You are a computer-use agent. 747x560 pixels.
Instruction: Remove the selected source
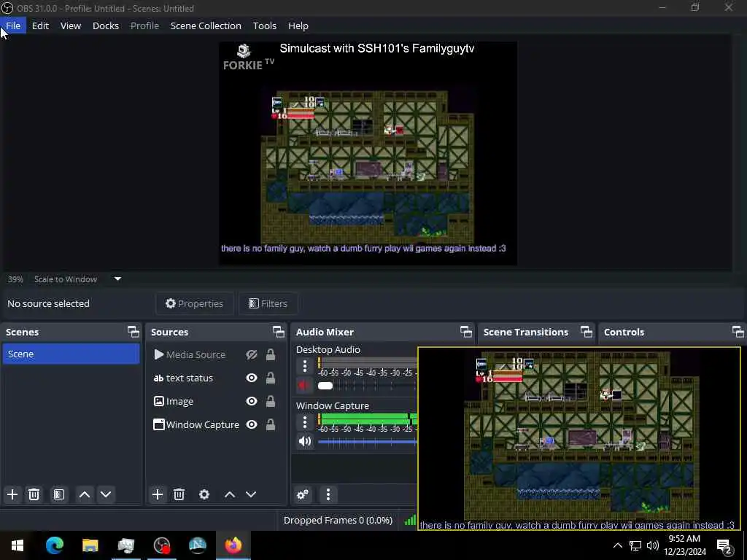coord(179,494)
